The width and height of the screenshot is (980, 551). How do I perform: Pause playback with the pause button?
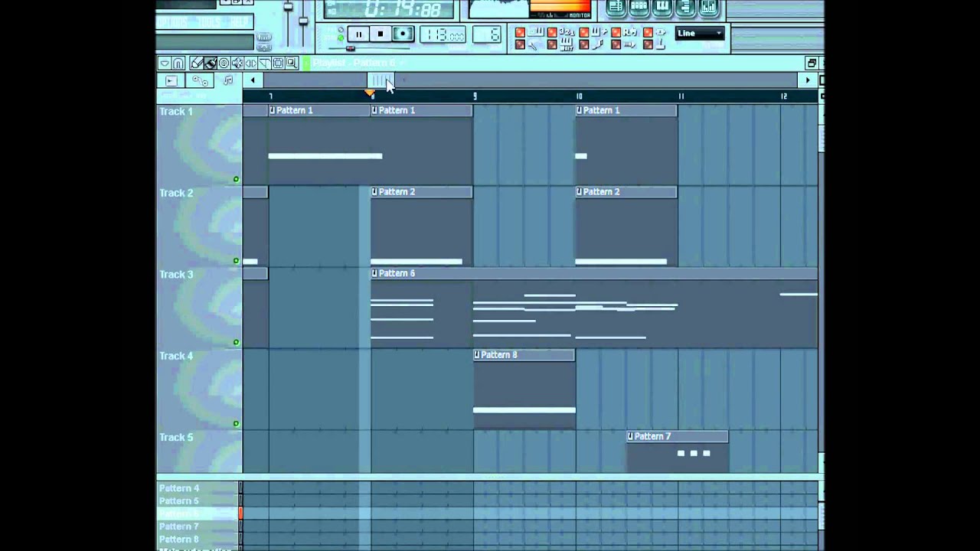pyautogui.click(x=358, y=34)
